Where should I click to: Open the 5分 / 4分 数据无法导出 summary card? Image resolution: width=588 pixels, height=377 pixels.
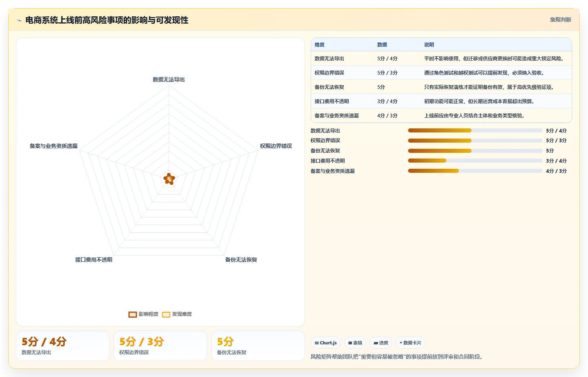click(63, 346)
